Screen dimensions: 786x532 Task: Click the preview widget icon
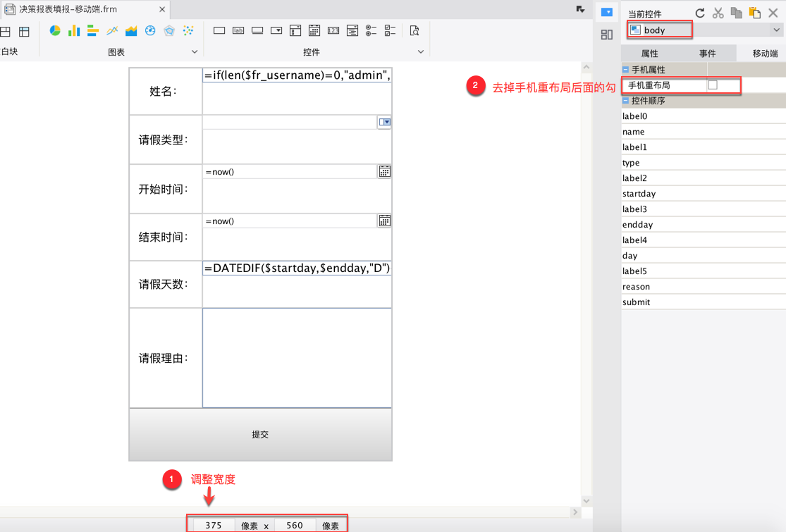(414, 30)
